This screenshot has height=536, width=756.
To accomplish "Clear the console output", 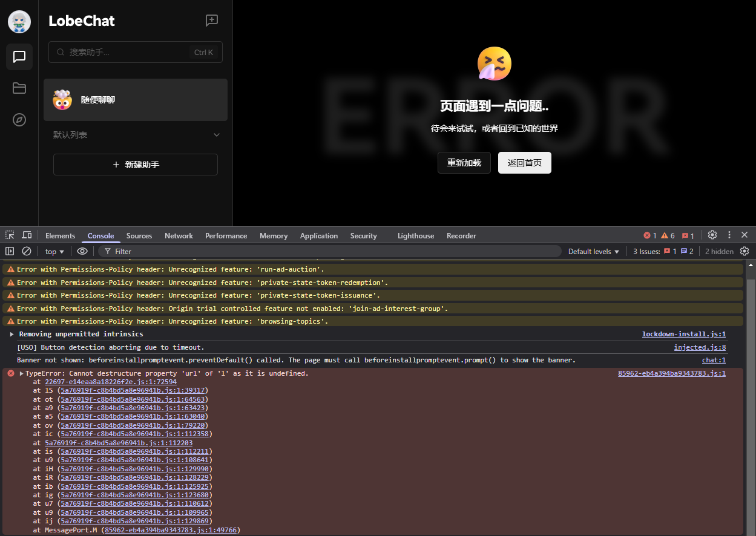I will [x=27, y=251].
